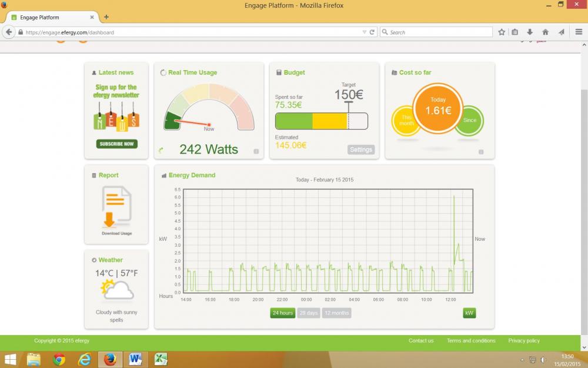Close the Engage Platform tab
The image size is (588, 368).
pos(92,17)
